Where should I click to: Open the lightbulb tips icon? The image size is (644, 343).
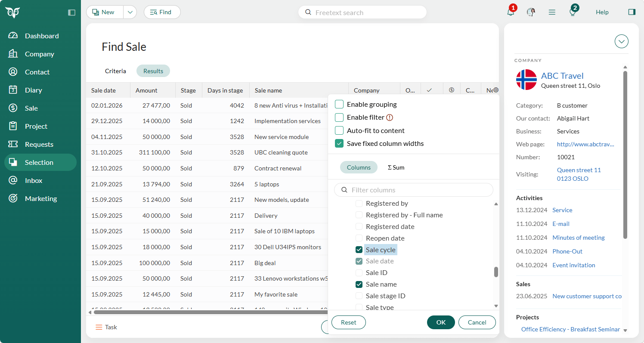(573, 12)
